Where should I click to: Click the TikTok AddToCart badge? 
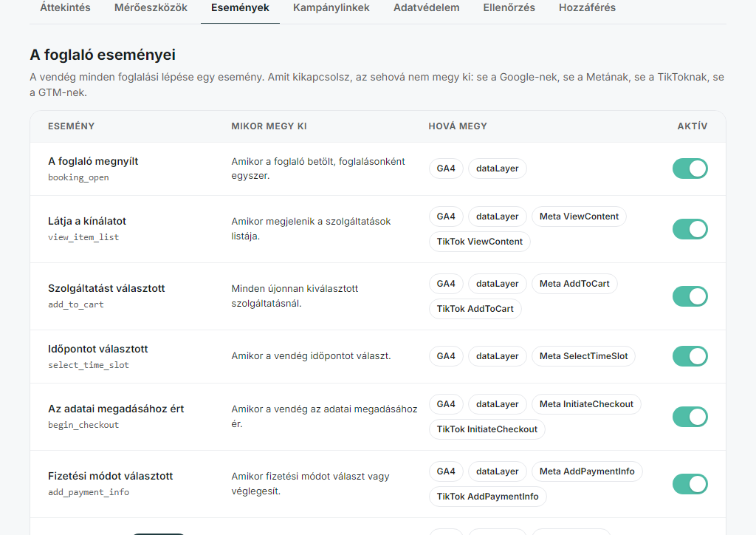(475, 309)
